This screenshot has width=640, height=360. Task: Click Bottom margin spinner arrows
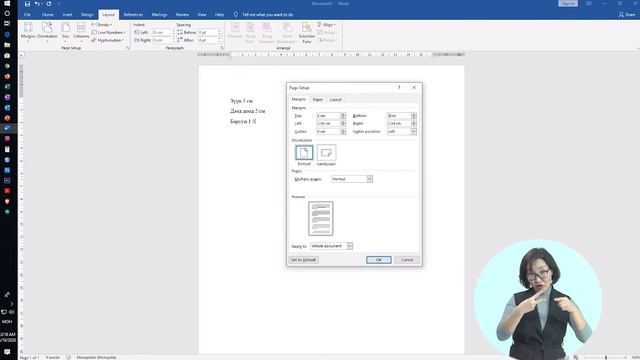pos(414,116)
